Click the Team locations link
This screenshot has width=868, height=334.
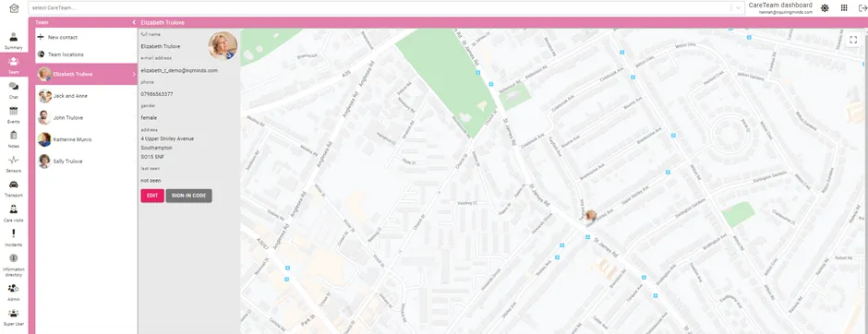pos(66,54)
